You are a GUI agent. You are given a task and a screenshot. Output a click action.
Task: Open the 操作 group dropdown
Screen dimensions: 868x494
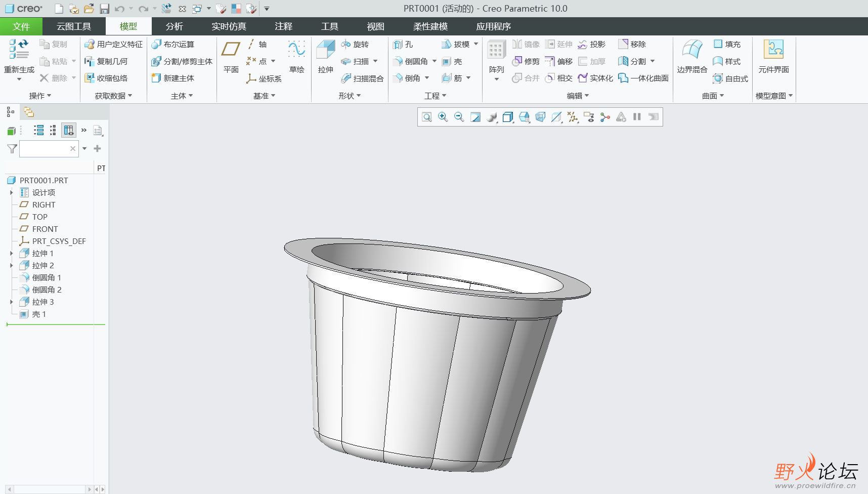(40, 96)
